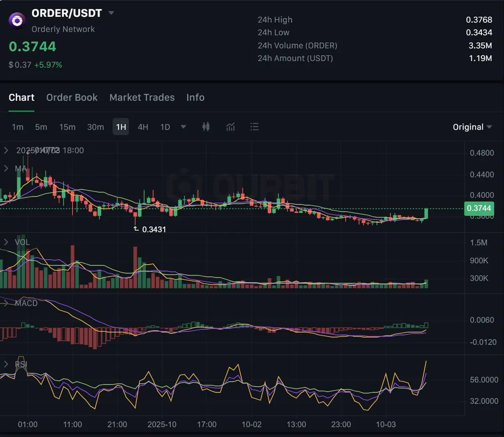This screenshot has width=504, height=437.
Task: Open the Info tab
Action: (x=195, y=97)
